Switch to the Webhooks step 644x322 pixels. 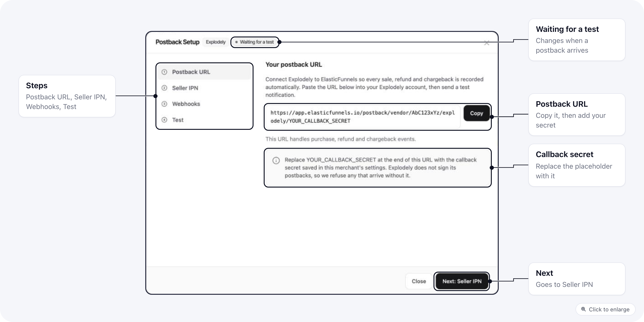click(204, 104)
